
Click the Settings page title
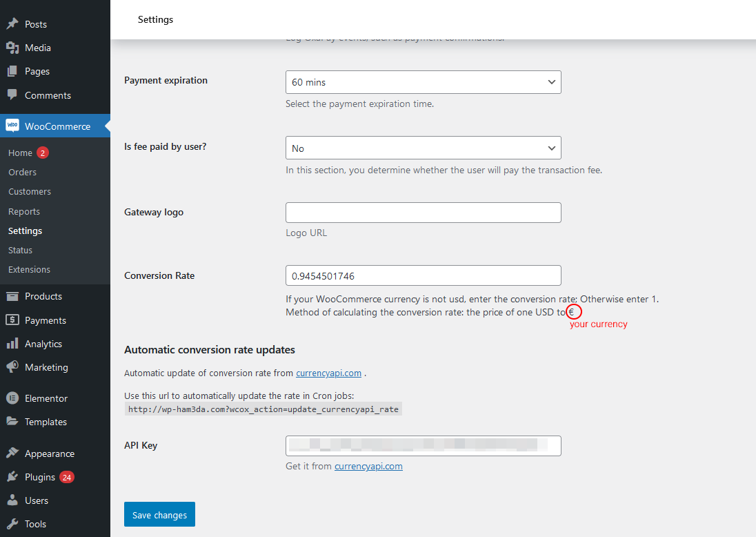click(155, 19)
